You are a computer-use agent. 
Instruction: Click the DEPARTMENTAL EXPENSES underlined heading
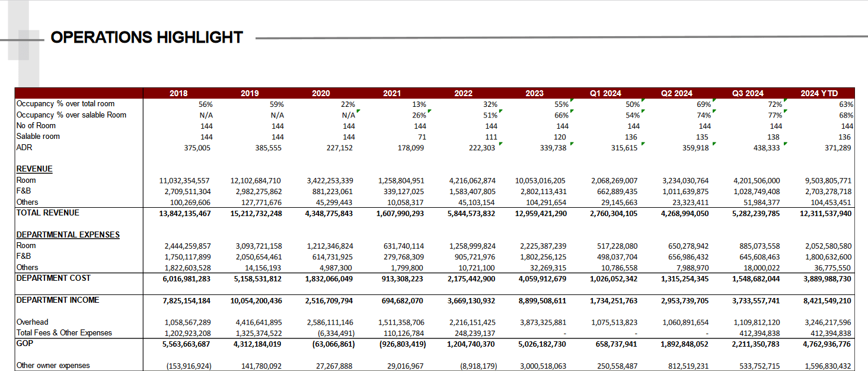point(68,234)
